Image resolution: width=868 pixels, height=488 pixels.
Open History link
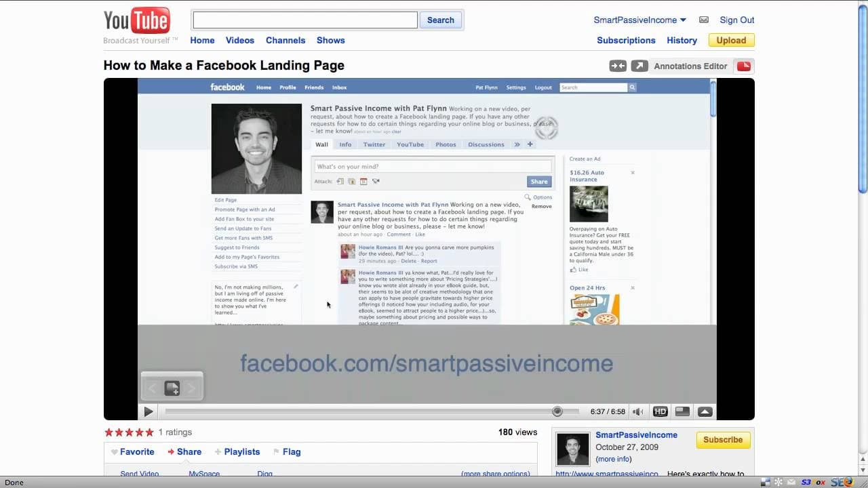[682, 40]
